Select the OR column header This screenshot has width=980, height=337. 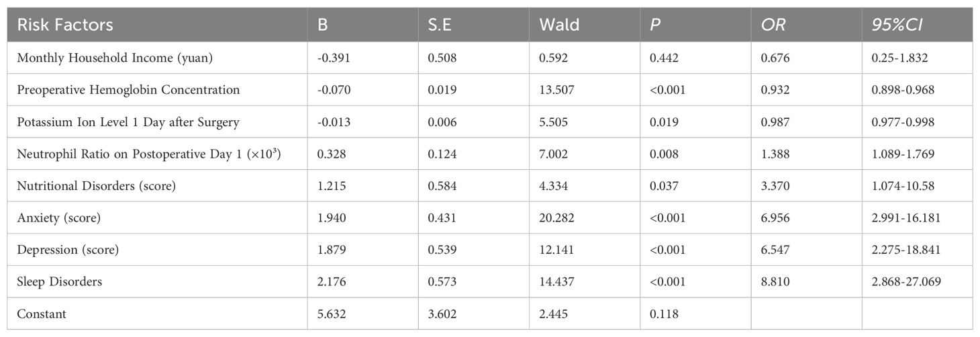point(773,25)
